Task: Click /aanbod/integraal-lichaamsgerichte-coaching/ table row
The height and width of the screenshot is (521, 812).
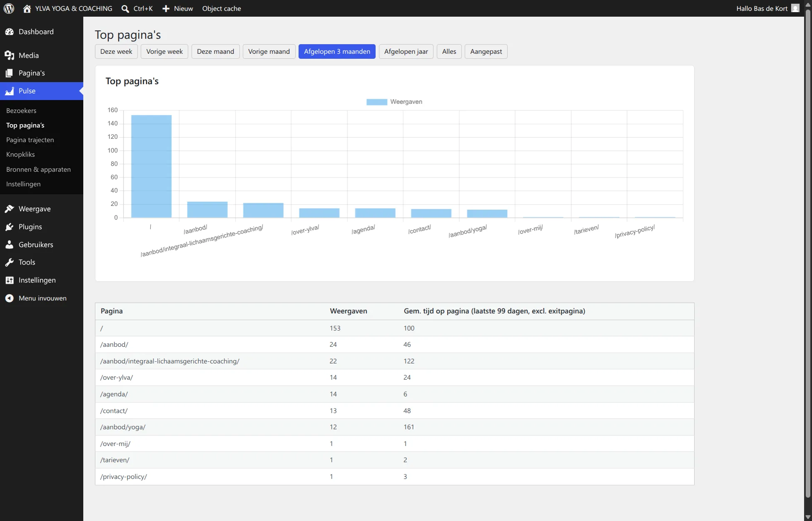Action: 394,361
